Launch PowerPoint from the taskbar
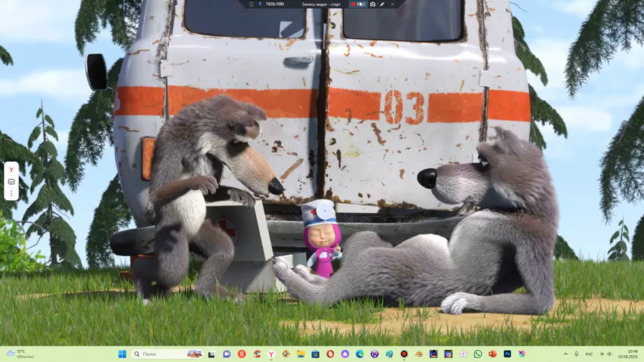 coord(492,354)
